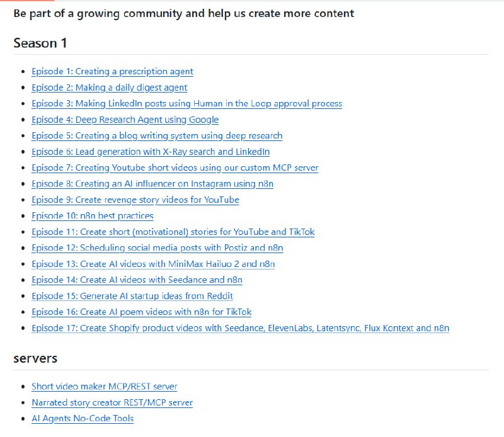Image resolution: width=504 pixels, height=437 pixels.
Task: Open Episode 4: Deep Research Agent using Google
Action: coord(125,120)
